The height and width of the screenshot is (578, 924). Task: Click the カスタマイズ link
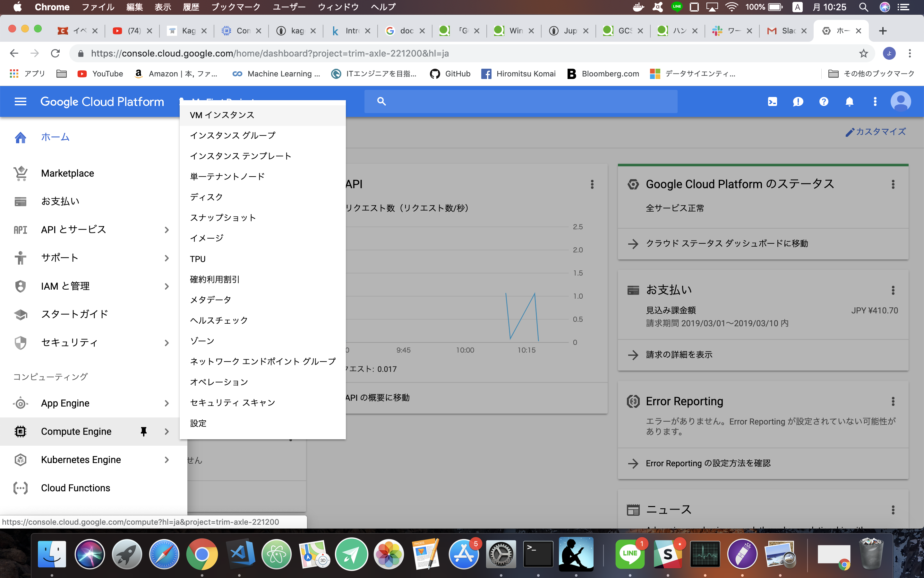pyautogui.click(x=876, y=132)
